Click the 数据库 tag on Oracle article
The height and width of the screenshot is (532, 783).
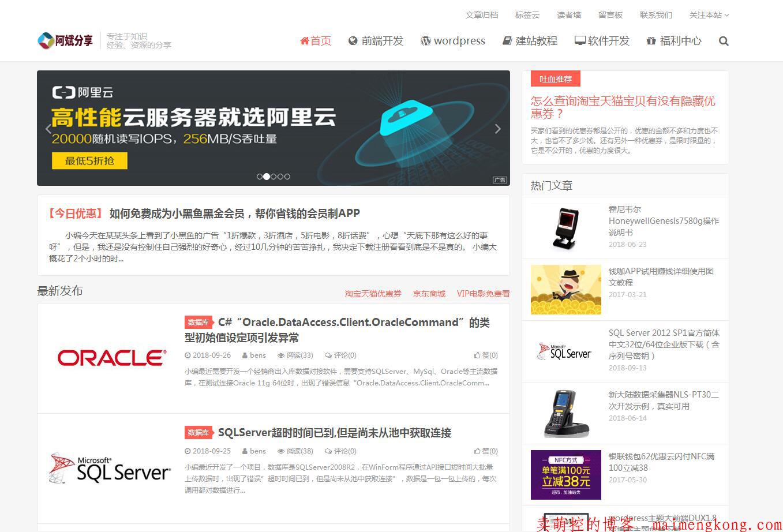click(x=198, y=323)
